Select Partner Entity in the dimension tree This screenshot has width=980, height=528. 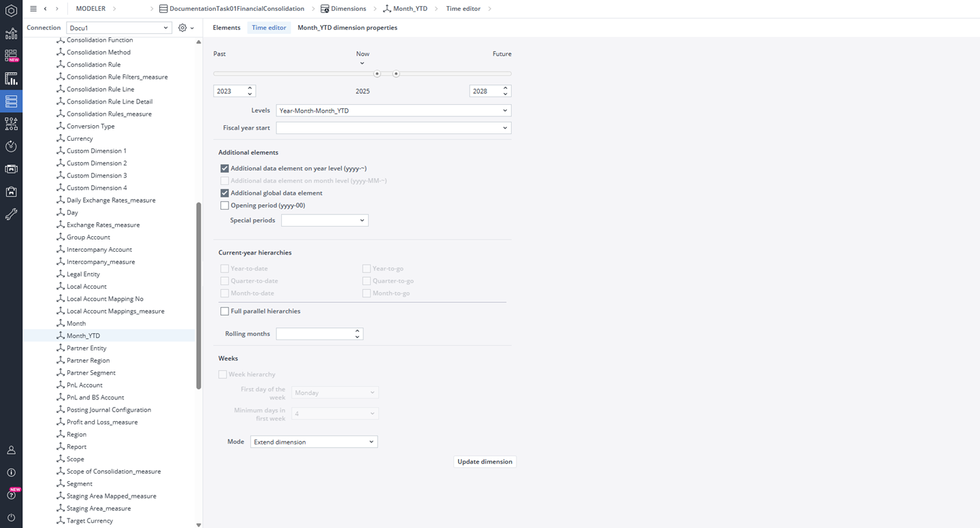pos(86,348)
